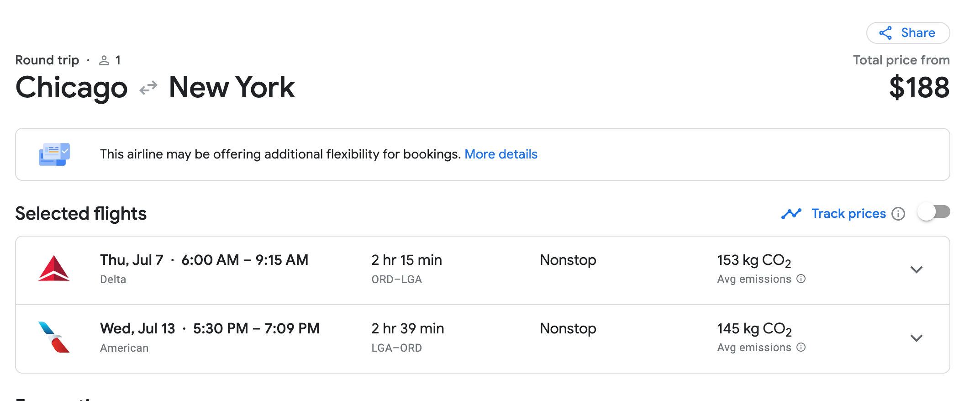Image resolution: width=980 pixels, height=401 pixels.
Task: Click the Track prices trend icon
Action: (791, 214)
